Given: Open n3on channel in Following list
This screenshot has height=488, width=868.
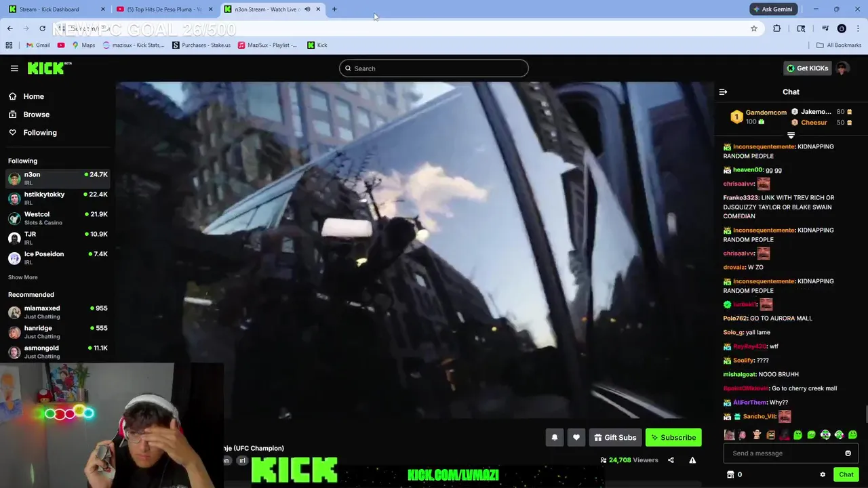Looking at the screenshot, I should pos(58,178).
